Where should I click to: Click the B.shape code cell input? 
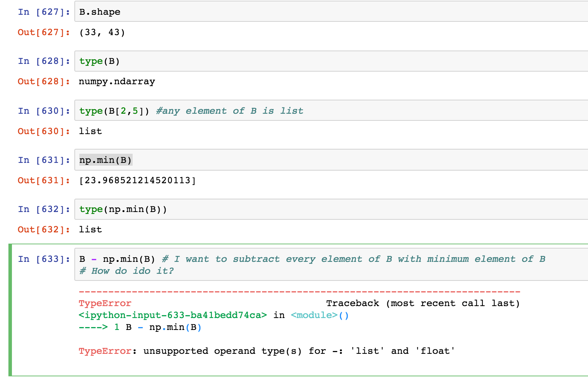[x=331, y=12]
